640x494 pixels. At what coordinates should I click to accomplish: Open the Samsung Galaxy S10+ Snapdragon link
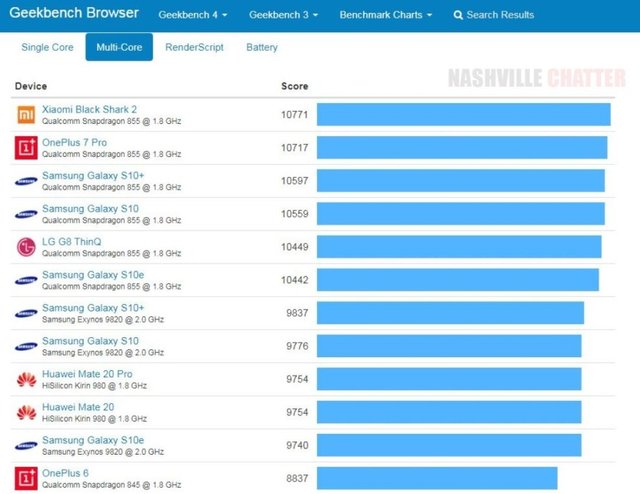click(x=93, y=175)
